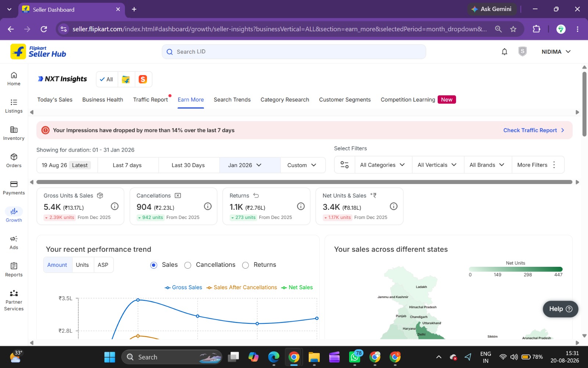
Task: Click the browser reload button
Action: [44, 29]
